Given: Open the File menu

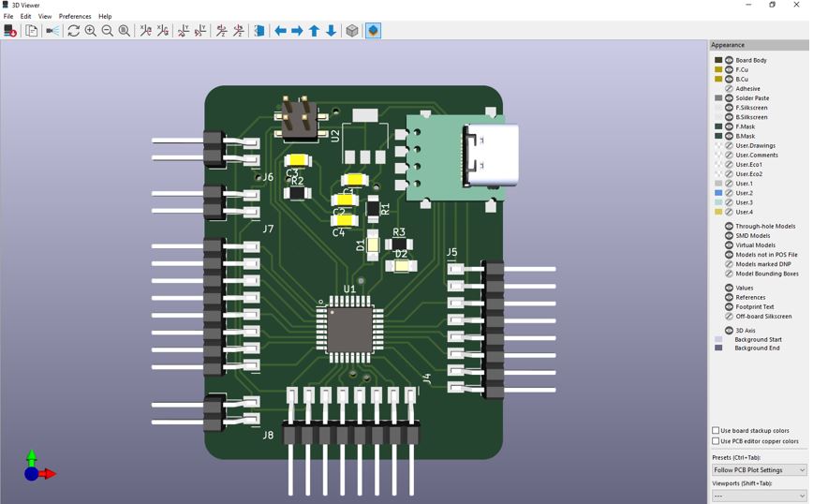Looking at the screenshot, I should click(8, 16).
